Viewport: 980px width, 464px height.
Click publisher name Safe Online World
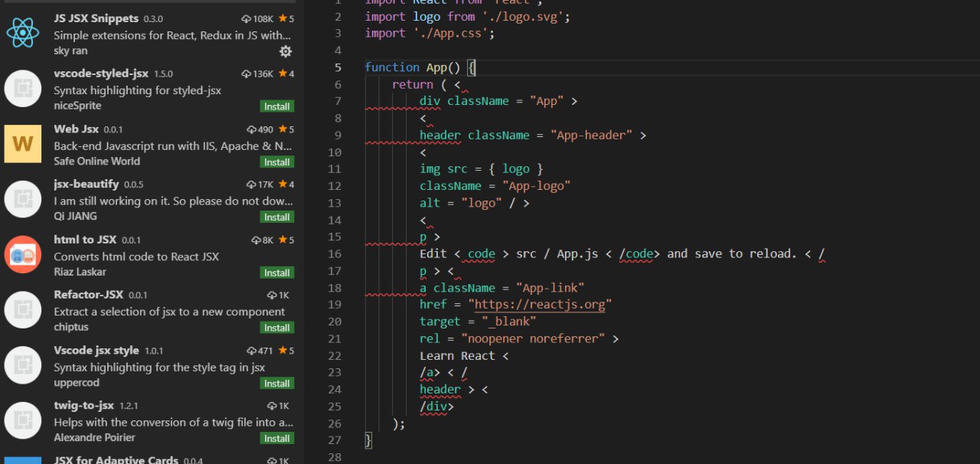[96, 161]
